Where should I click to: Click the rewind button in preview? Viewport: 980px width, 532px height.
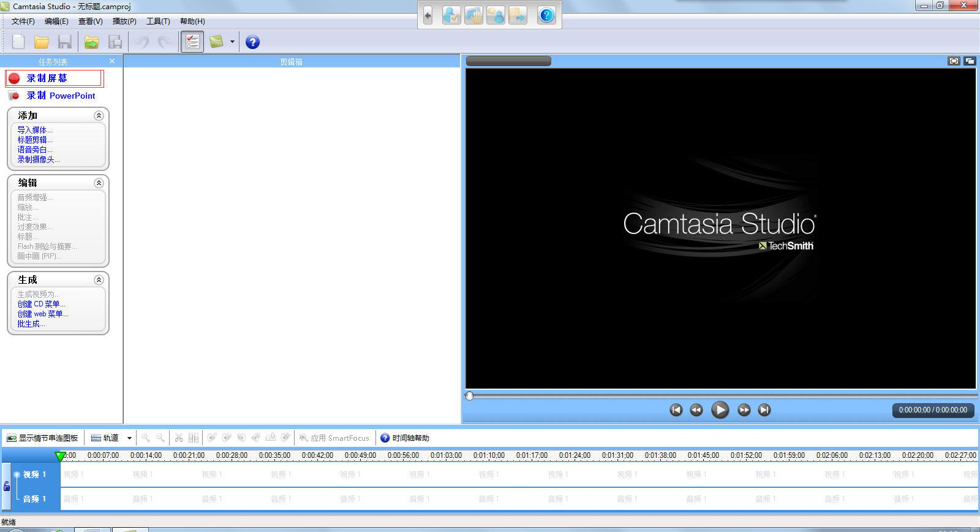point(696,410)
